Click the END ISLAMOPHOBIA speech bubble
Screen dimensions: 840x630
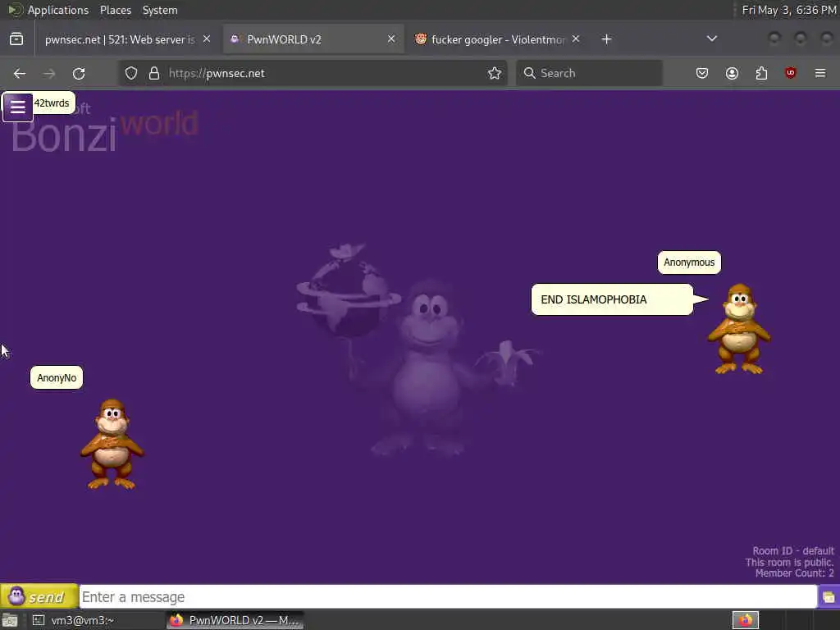tap(612, 299)
